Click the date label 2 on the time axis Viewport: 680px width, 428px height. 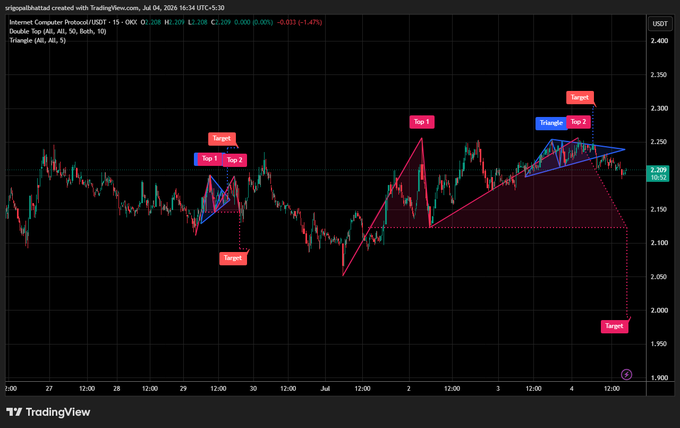point(409,389)
